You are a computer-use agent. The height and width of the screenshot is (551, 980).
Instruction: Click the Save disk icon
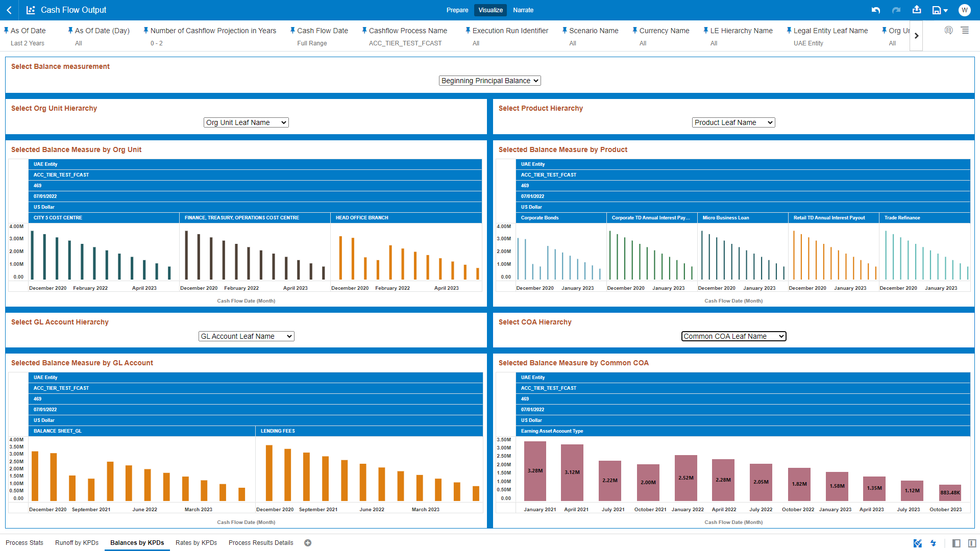(937, 10)
